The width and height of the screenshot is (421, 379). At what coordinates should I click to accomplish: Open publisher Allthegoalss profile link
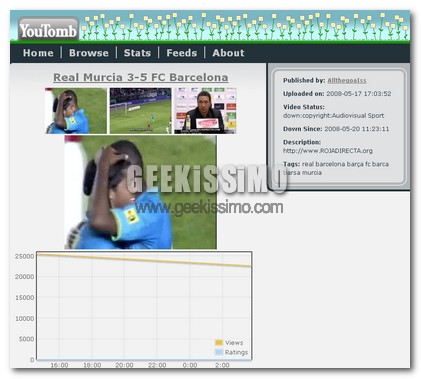point(347,80)
